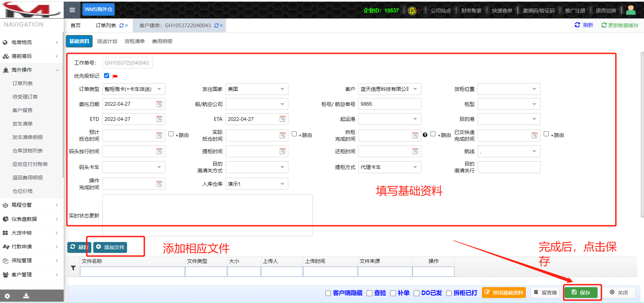Image resolution: width=644 pixels, height=303 pixels.
Task: Open the 船/航空公司 dropdown
Action: pos(257,104)
